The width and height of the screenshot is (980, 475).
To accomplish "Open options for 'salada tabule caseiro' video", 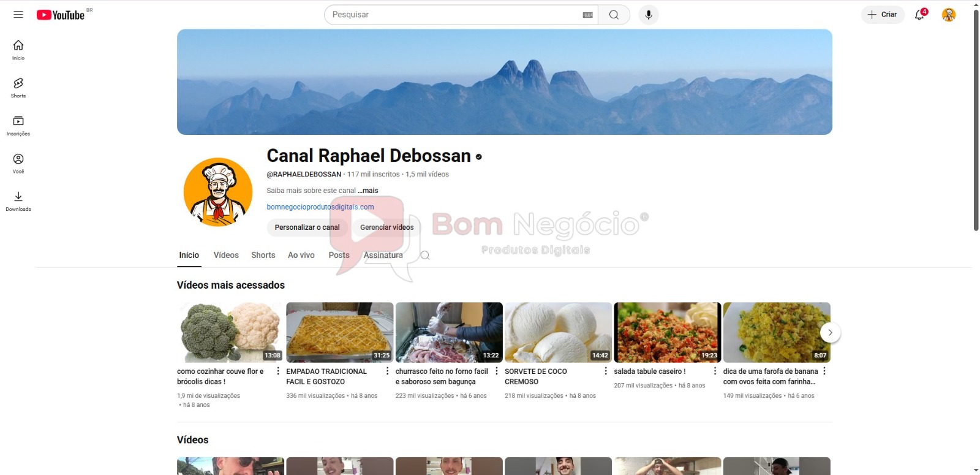I will click(715, 371).
